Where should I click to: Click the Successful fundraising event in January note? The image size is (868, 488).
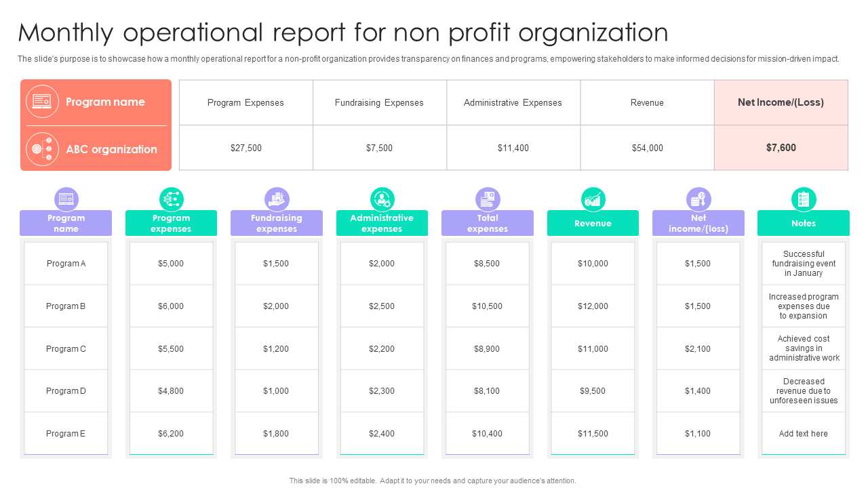click(x=804, y=264)
